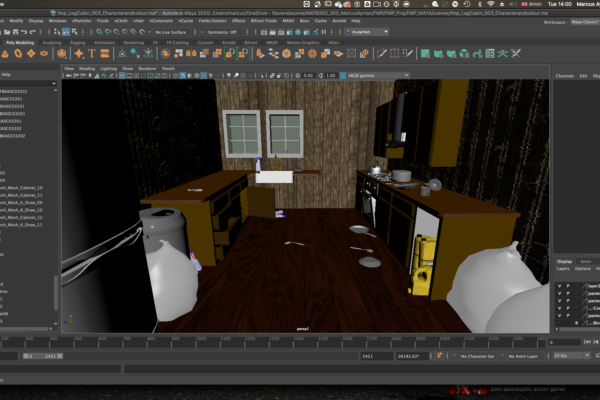Open the outliner dropdown arrow below Help

point(54,83)
